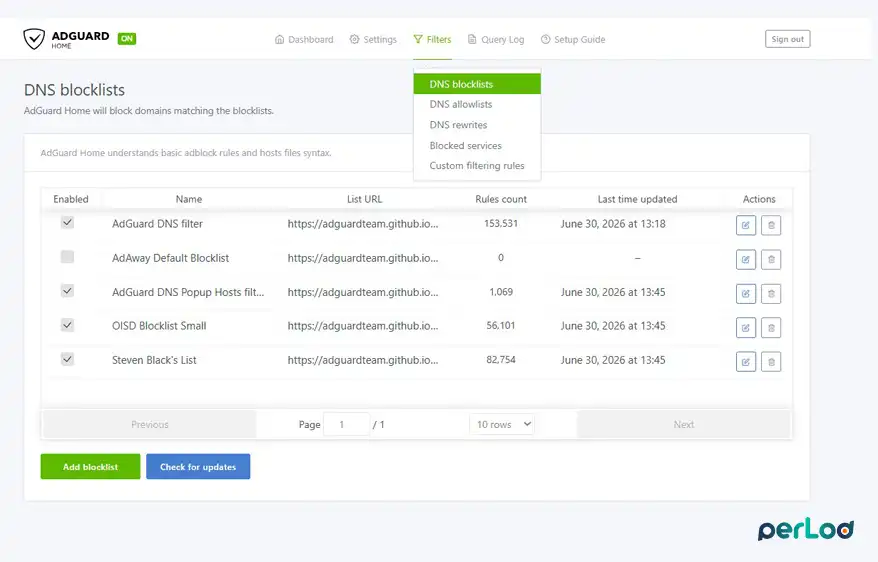Click the 1,069 rules count value
The image size is (878, 562).
(501, 292)
